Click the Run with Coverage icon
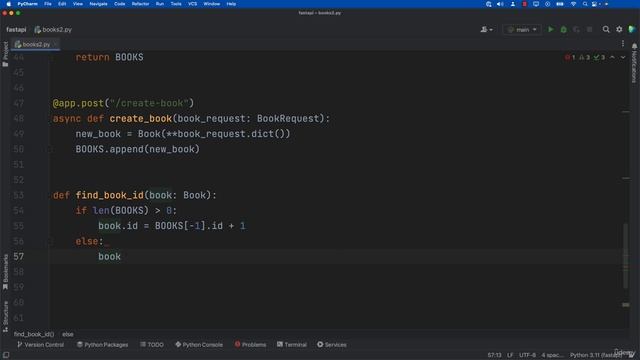Screen dimensions: 640x360 [x=576, y=29]
